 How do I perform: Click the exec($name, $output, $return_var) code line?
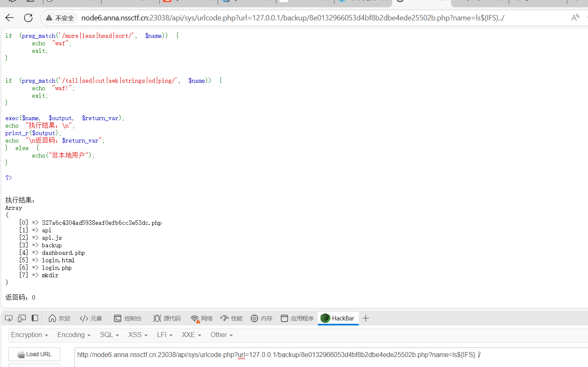click(65, 118)
